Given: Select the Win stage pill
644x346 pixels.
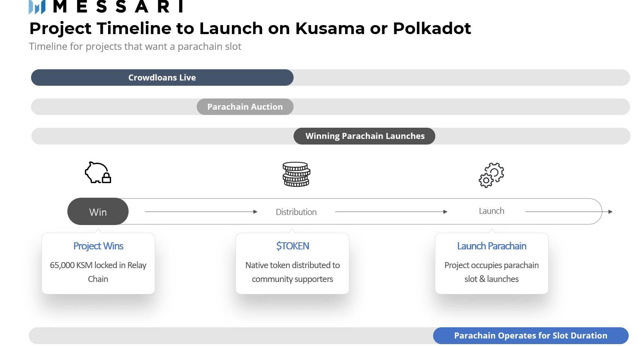Looking at the screenshot, I should (98, 212).
